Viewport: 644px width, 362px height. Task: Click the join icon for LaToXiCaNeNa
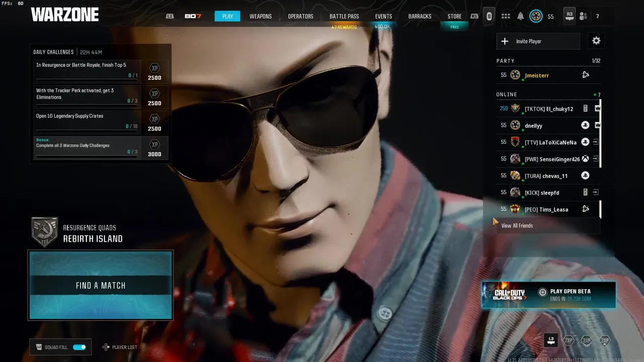point(596,142)
